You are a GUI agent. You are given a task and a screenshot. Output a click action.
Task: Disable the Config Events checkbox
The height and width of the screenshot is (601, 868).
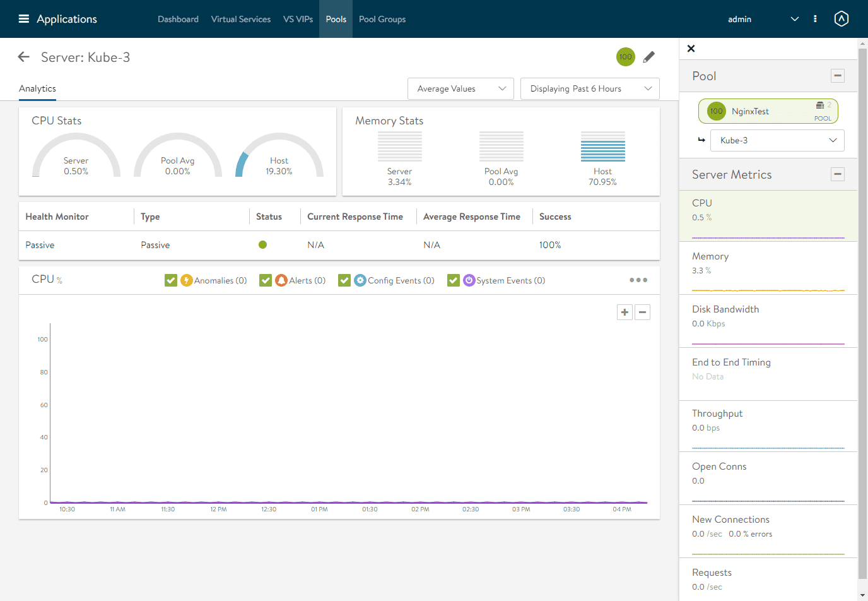pos(344,280)
